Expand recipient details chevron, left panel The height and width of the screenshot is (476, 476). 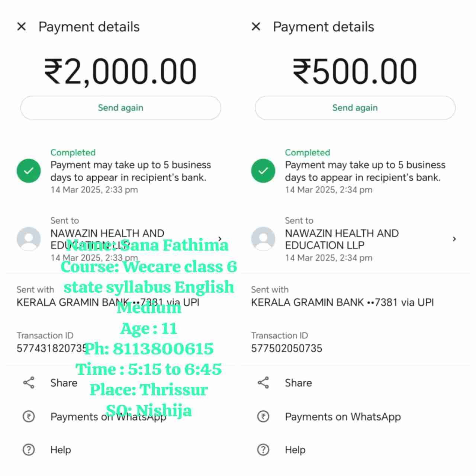click(x=220, y=239)
